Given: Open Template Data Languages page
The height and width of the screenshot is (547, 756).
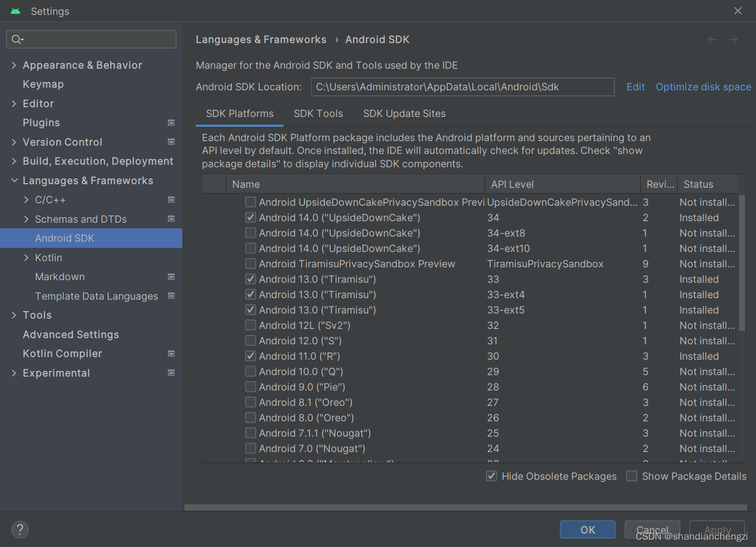Looking at the screenshot, I should click(97, 296).
